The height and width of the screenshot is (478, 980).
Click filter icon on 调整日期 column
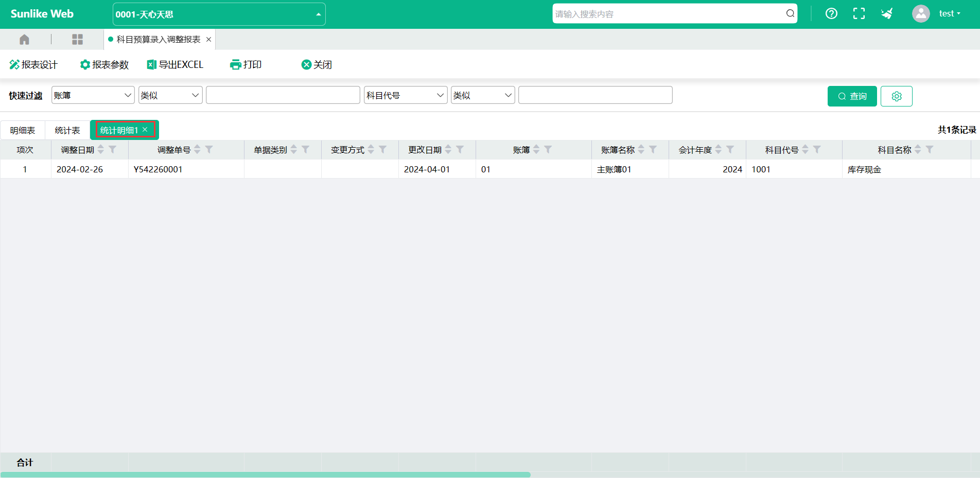point(112,150)
